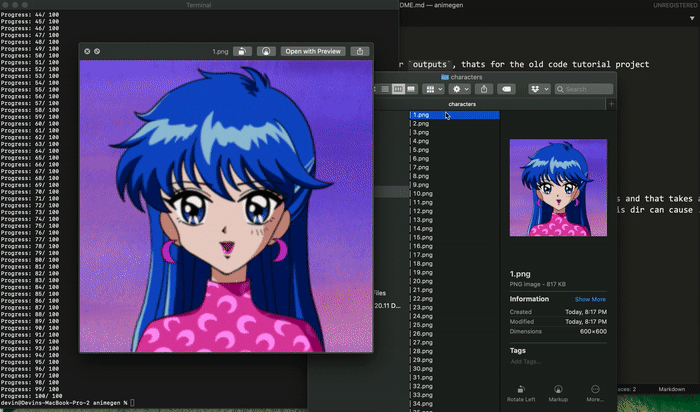This screenshot has width=700, height=412.
Task: Select 15.png in the file list
Action: click(x=422, y=239)
